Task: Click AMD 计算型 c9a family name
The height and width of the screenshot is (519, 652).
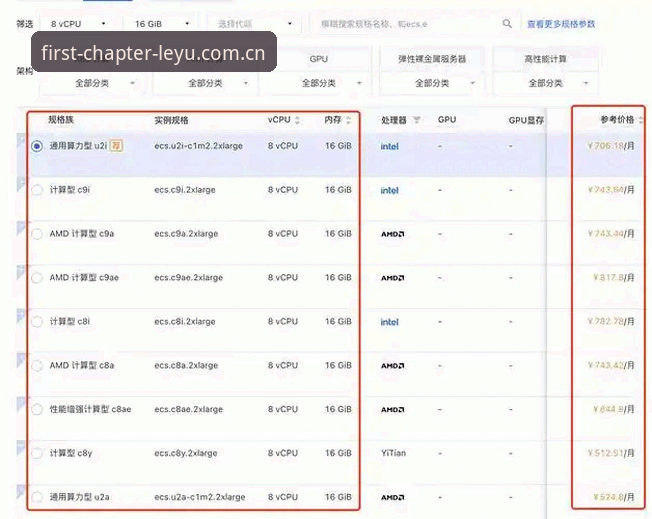Action: click(x=82, y=234)
